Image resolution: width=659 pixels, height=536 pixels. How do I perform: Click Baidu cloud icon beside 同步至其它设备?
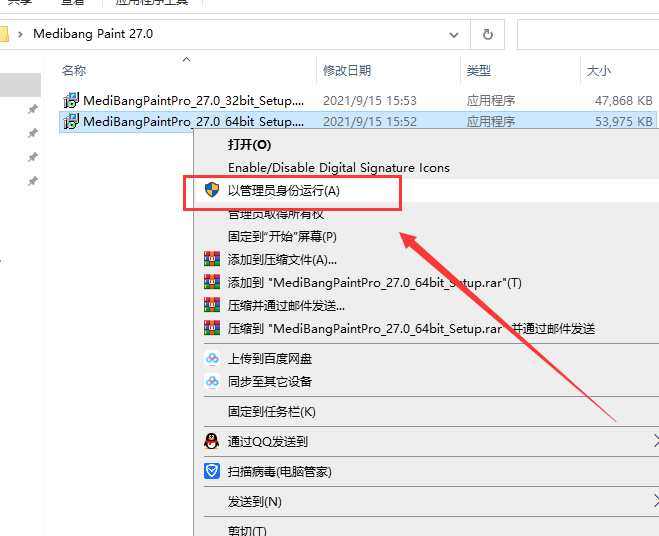(212, 382)
